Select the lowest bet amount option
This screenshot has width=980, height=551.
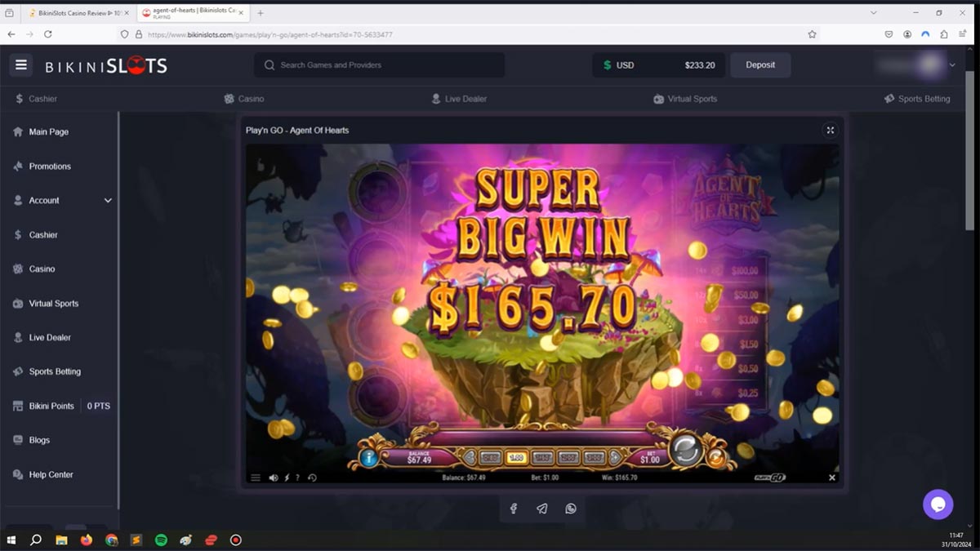click(490, 458)
